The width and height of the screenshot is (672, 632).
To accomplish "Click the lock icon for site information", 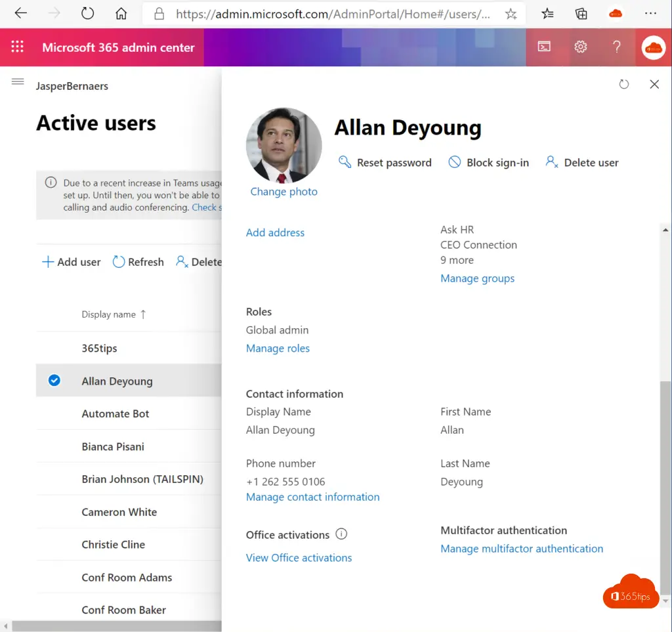I will (159, 14).
